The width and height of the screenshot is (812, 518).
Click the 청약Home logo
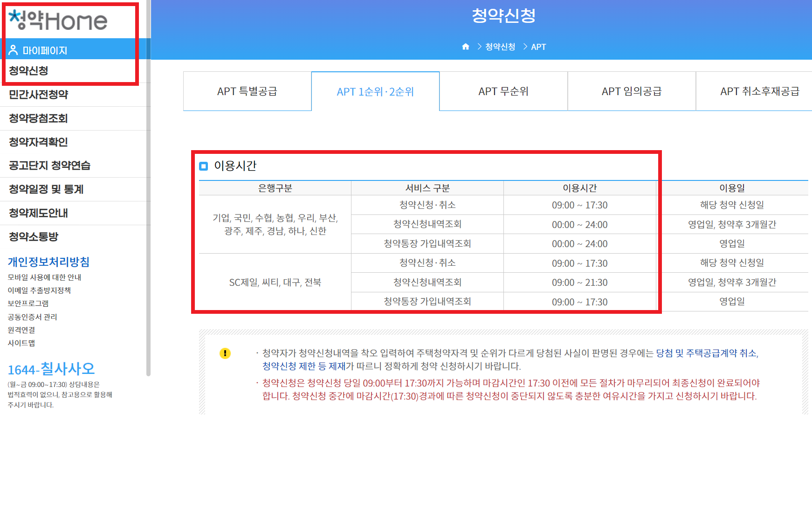(x=58, y=20)
